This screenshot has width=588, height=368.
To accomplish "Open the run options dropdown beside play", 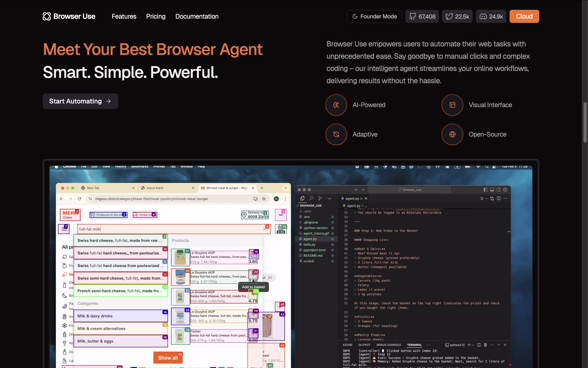I will [486, 199].
